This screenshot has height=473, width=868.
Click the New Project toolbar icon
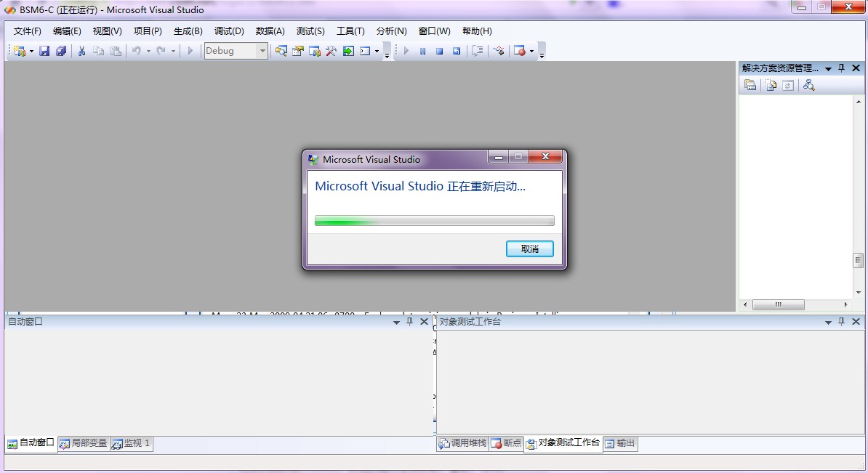click(20, 51)
